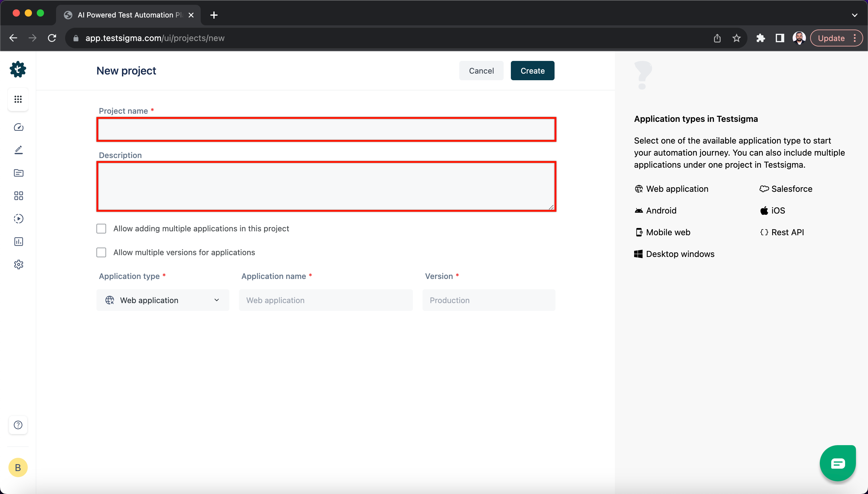868x494 pixels.
Task: Click the lock icon in address bar
Action: (76, 38)
